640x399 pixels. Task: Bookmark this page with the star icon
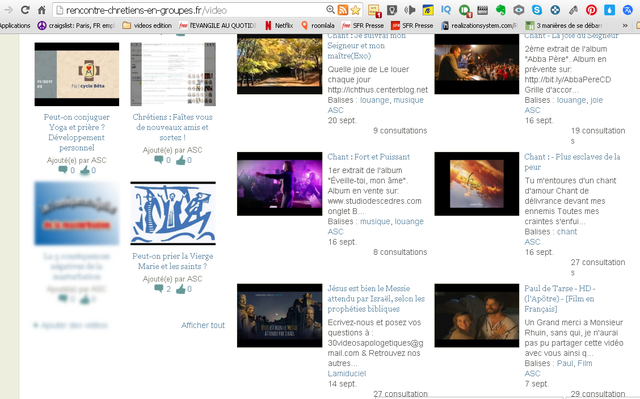tap(356, 10)
